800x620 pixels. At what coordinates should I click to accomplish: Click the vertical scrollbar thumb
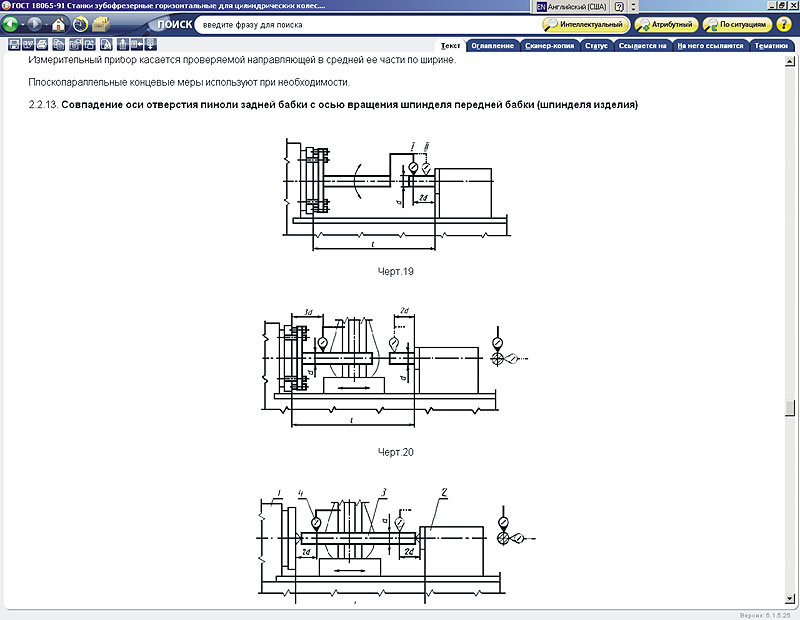pos(790,408)
